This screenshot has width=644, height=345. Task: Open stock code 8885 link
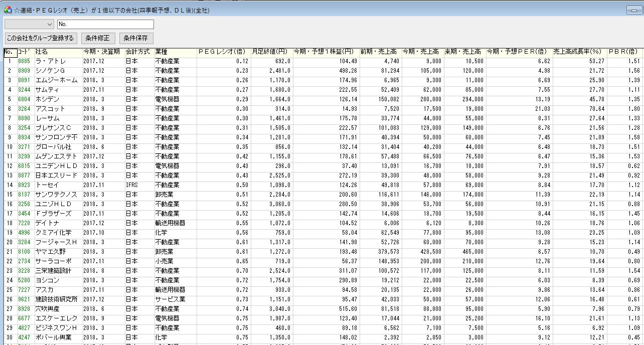(x=24, y=62)
